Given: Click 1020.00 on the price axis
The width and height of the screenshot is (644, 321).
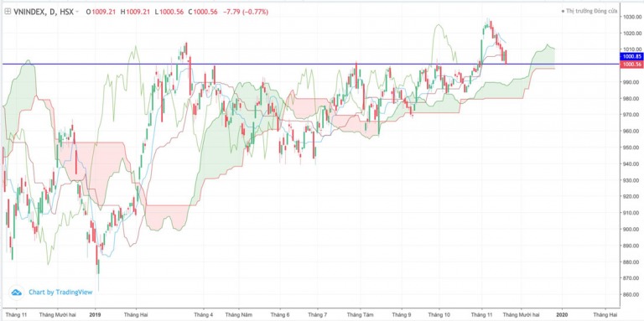Looking at the screenshot, I should tap(632, 34).
